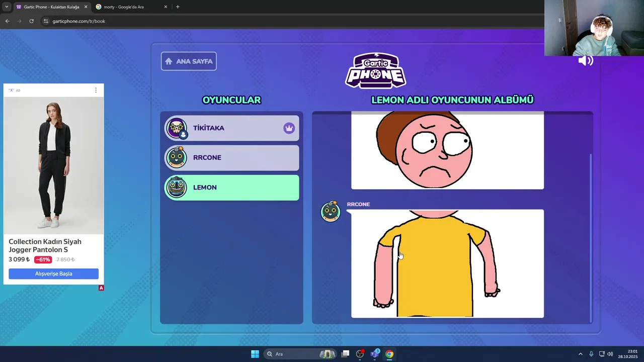
Task: Open the ad options three-dot menu
Action: [x=96, y=90]
